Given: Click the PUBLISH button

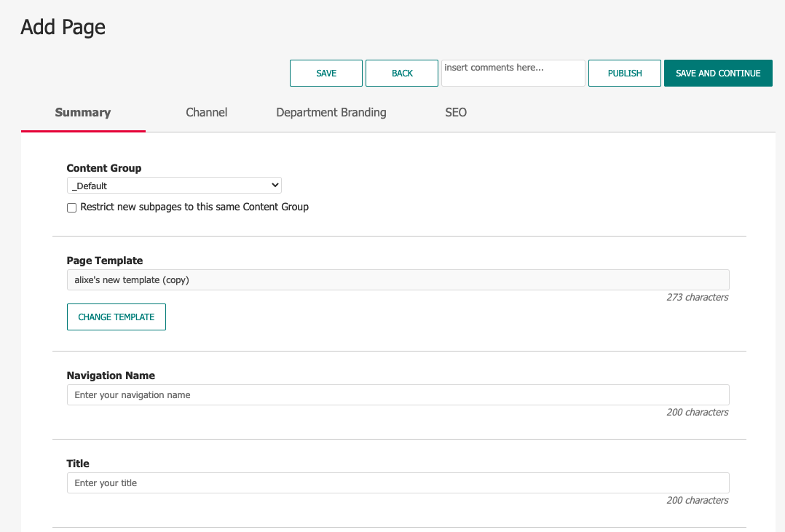Looking at the screenshot, I should 624,73.
